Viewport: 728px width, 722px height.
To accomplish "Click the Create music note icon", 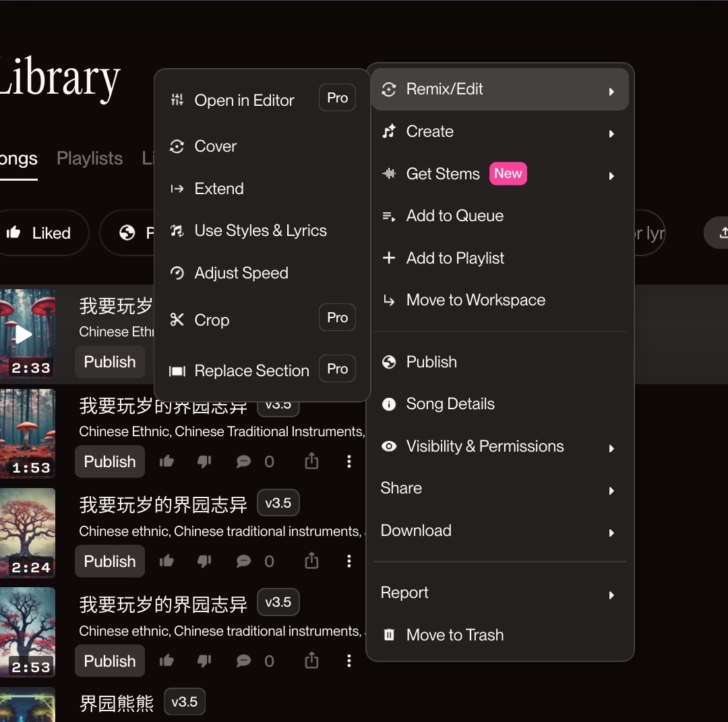I will click(x=389, y=131).
